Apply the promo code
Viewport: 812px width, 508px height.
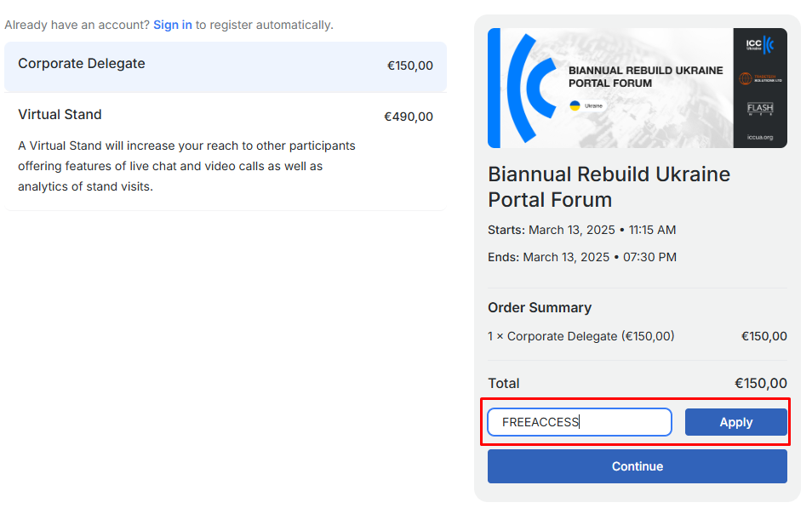tap(736, 422)
